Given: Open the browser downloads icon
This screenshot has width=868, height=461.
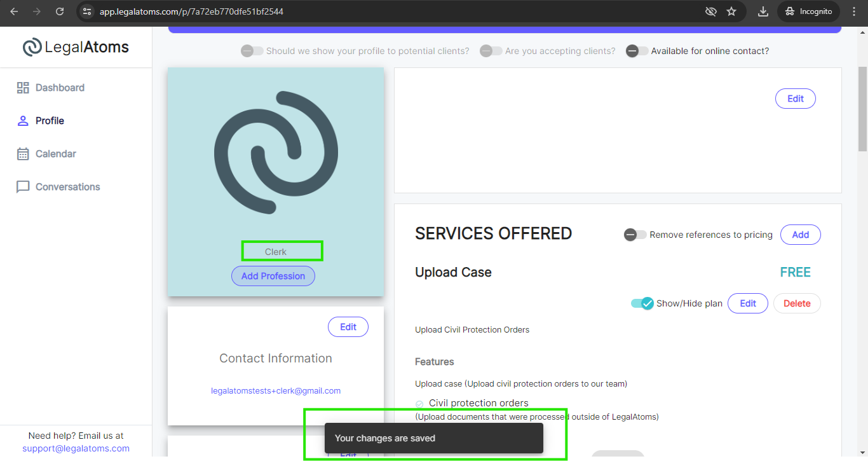Looking at the screenshot, I should point(763,11).
